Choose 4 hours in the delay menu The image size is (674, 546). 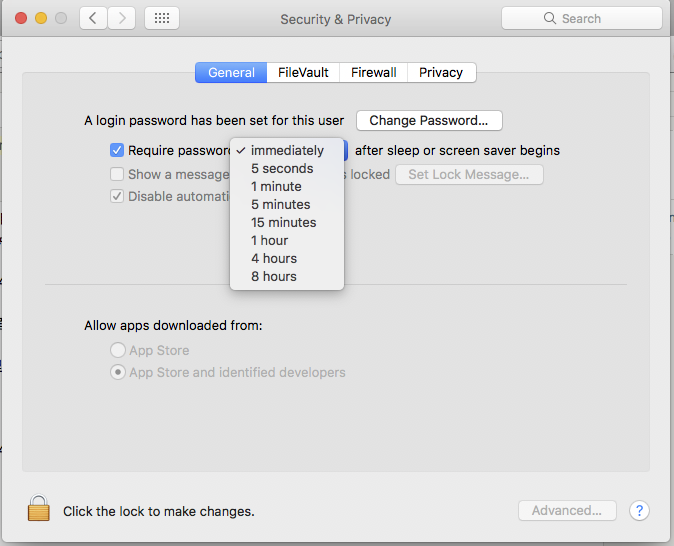click(287, 258)
